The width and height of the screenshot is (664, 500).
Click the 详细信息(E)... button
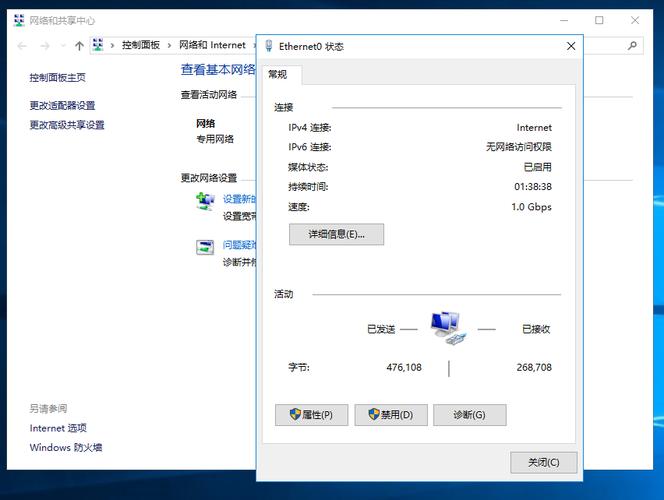click(336, 234)
